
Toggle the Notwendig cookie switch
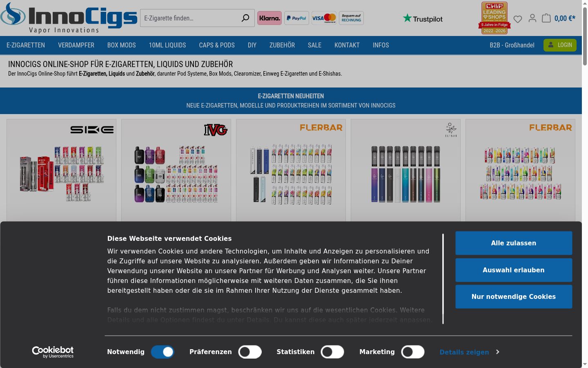[x=163, y=352]
